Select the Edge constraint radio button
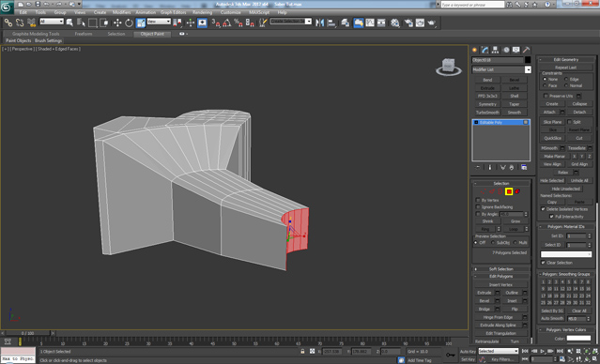Screen dimensions: 600x364 (566, 79)
